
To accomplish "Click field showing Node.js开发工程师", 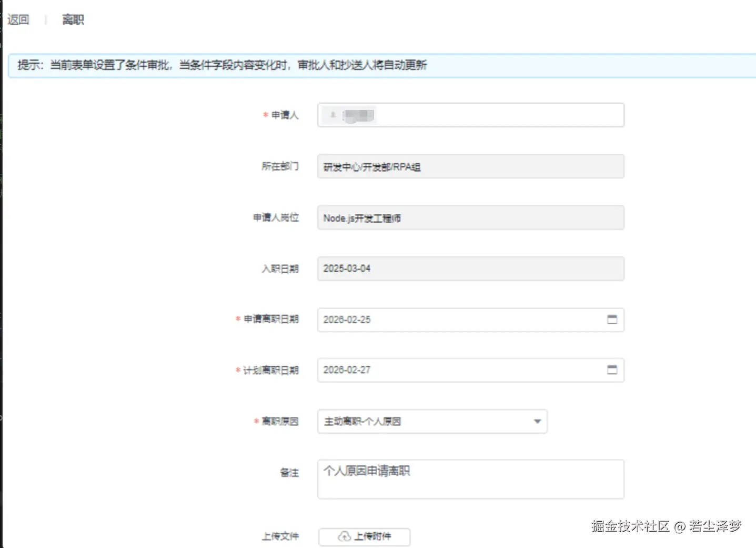I will [470, 217].
